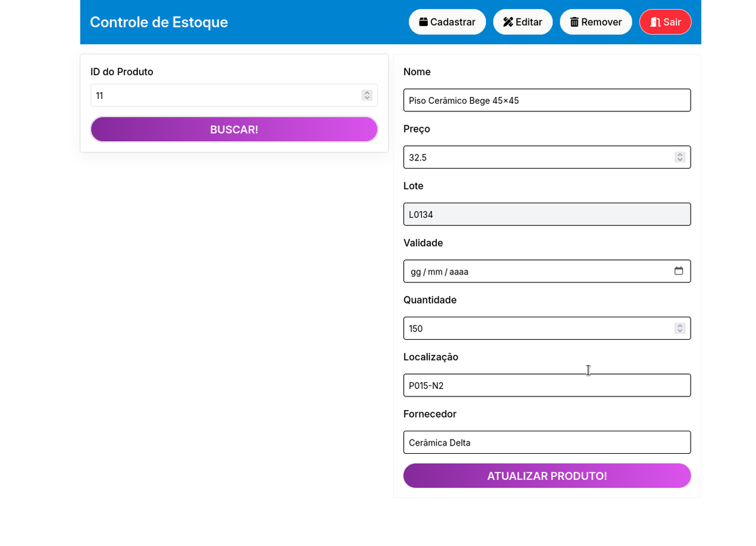Viewport: 756px width, 546px height.
Task: Focus the ID do Produto input field
Action: [x=234, y=96]
